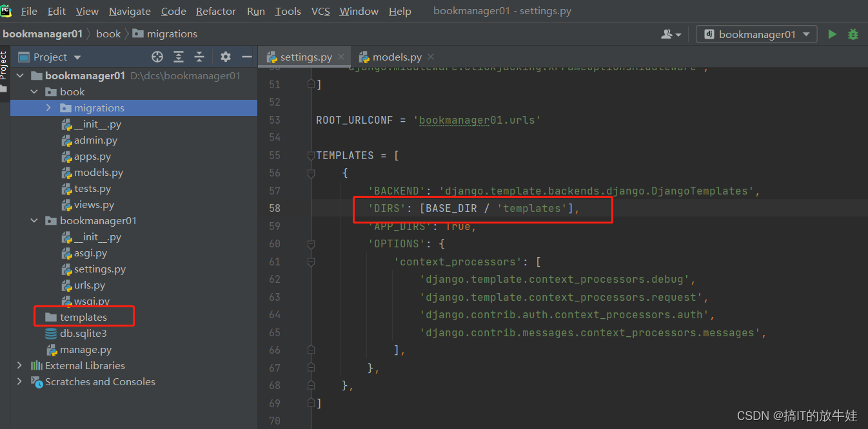Open the Help menu
Screen dimensions: 868x429
pyautogui.click(x=400, y=12)
